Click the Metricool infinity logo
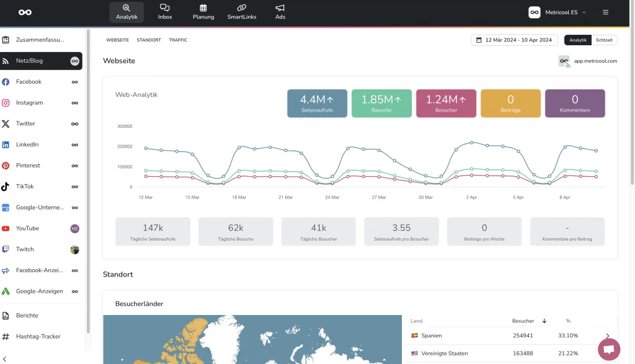635x364 pixels. click(25, 12)
